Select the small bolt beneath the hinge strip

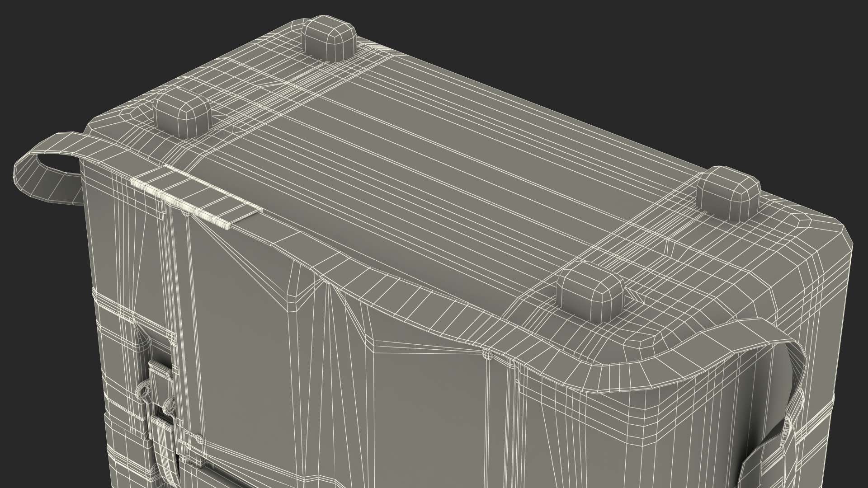185,212
